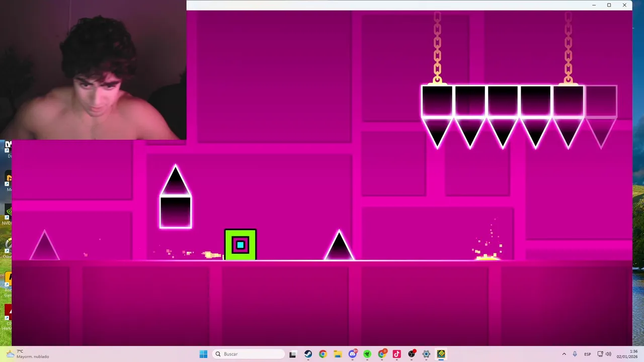Viewport: 644px width, 362px height.
Task: Open File Explorer from the taskbar
Action: tap(338, 354)
